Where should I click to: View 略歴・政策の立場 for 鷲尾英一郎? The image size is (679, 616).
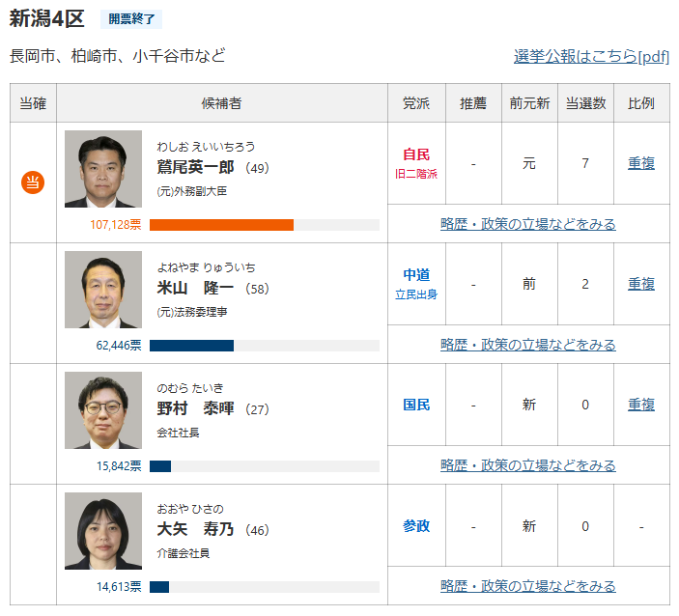pos(528,224)
